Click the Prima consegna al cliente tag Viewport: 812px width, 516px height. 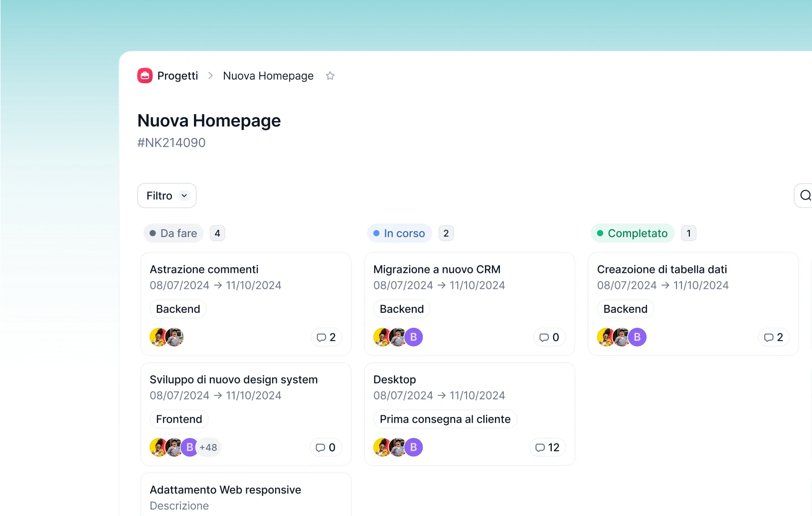click(x=445, y=419)
